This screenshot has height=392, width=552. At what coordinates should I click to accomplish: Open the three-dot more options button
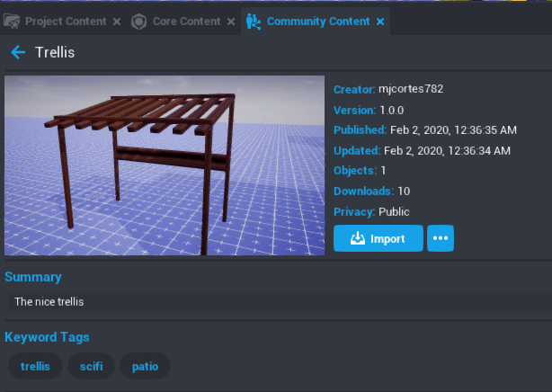point(441,238)
